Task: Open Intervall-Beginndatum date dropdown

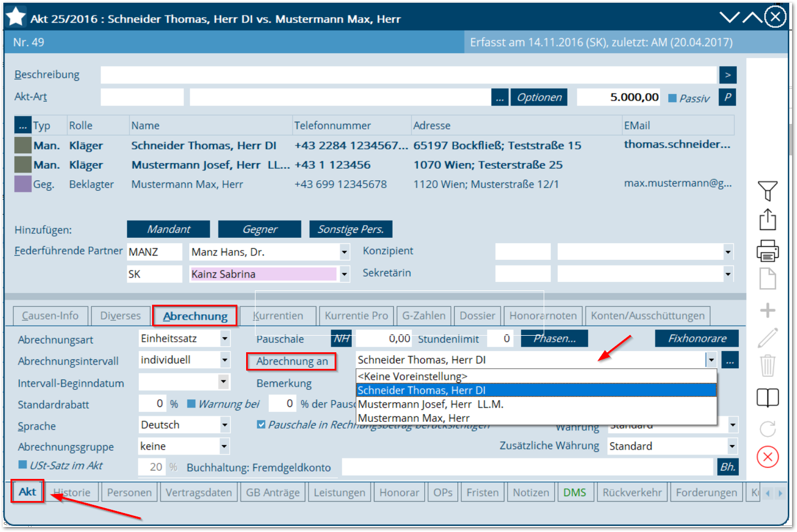Action: (x=223, y=382)
